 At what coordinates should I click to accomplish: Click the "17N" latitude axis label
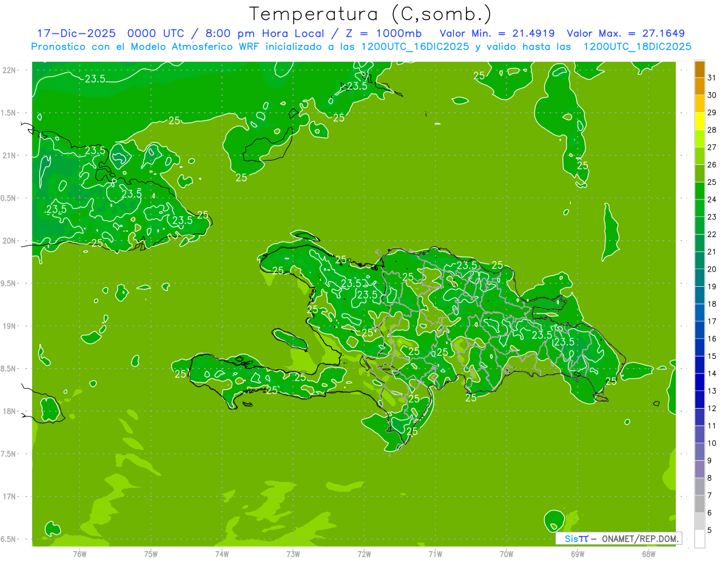(x=10, y=497)
